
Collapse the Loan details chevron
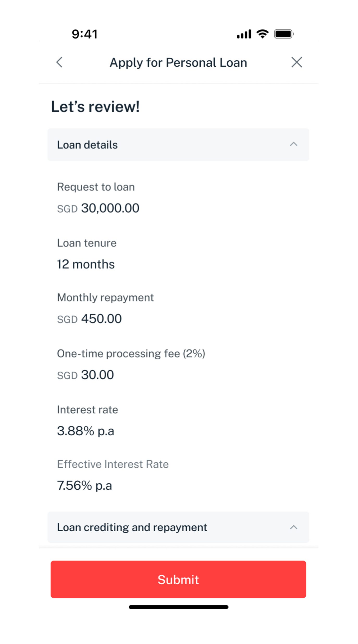point(293,144)
